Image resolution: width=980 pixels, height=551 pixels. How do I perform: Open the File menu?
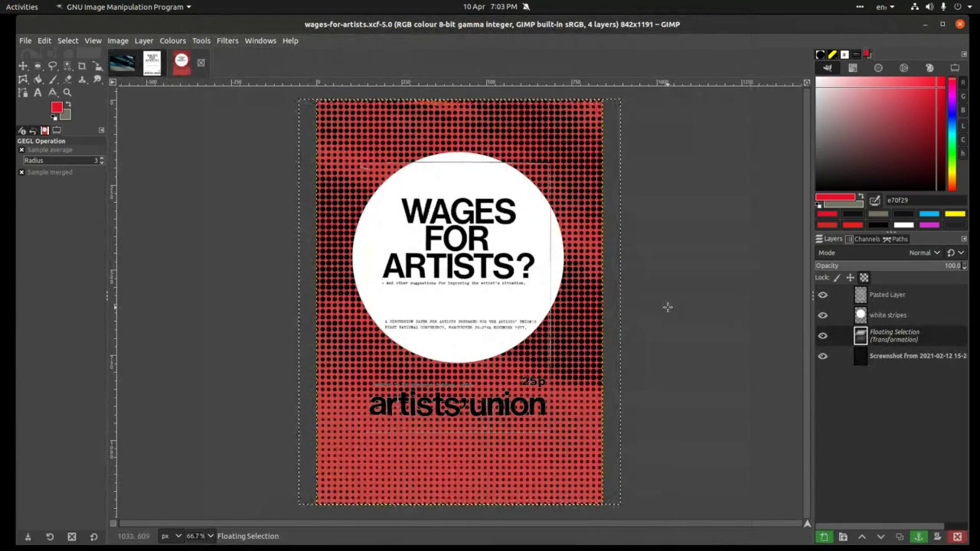click(25, 41)
